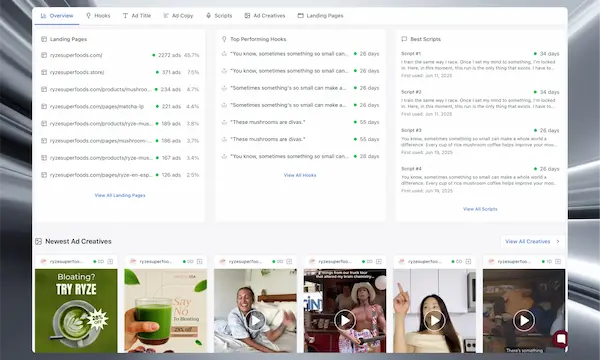Open ryzesuperfoods.store/ landing page row
600x360 pixels.
click(120, 72)
